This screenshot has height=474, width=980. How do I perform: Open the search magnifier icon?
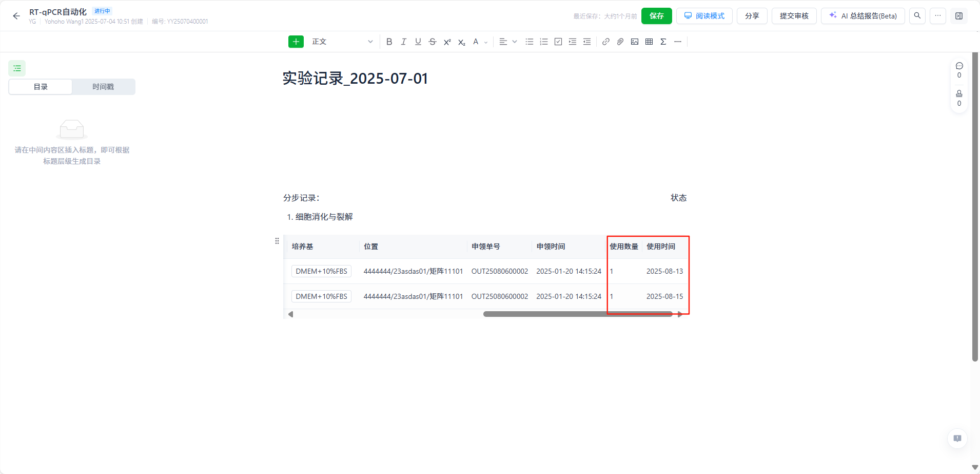pyautogui.click(x=917, y=16)
